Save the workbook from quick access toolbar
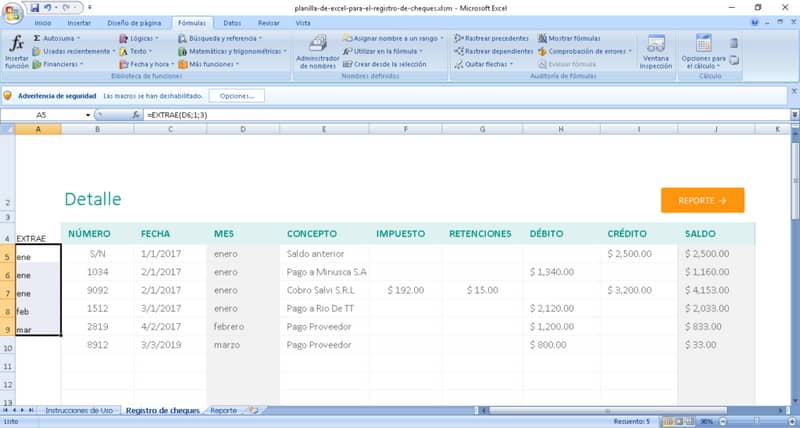The width and height of the screenshot is (800, 428). [35, 8]
